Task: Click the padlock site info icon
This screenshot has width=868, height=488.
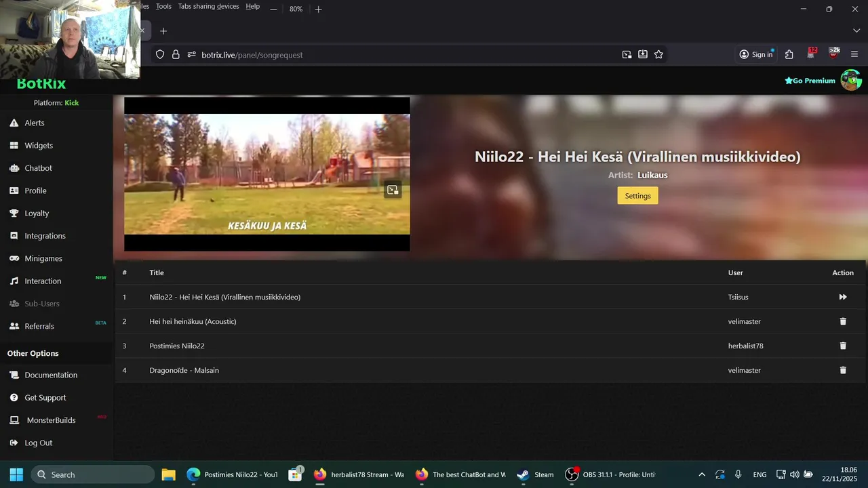Action: click(x=176, y=54)
